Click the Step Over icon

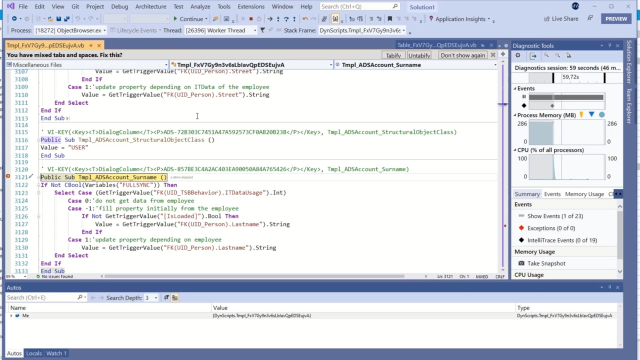(286, 19)
